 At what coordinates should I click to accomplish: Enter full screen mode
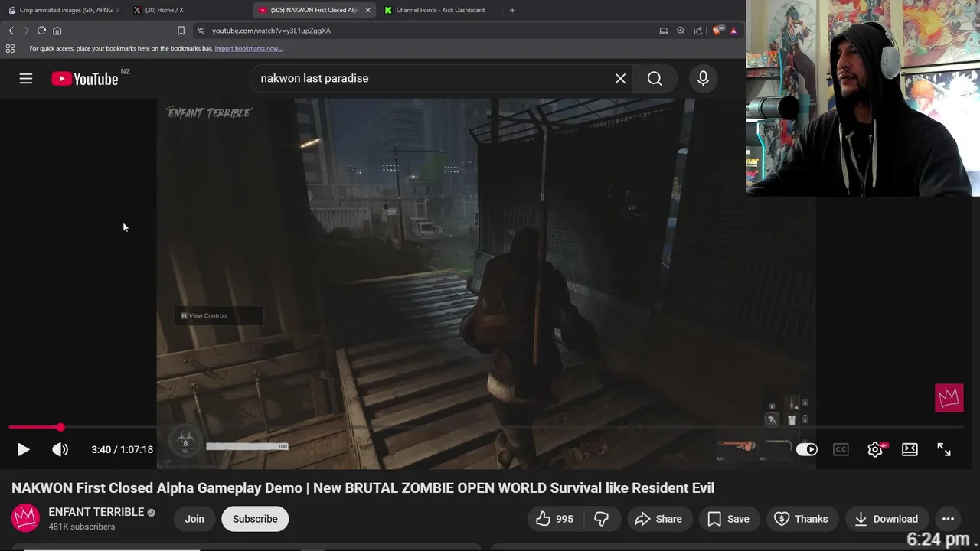click(944, 449)
